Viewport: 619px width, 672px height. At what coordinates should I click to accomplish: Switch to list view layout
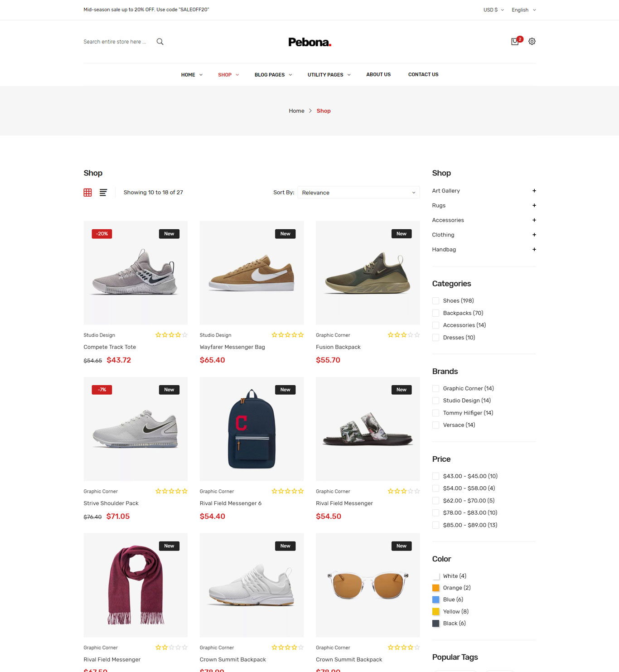(x=103, y=193)
